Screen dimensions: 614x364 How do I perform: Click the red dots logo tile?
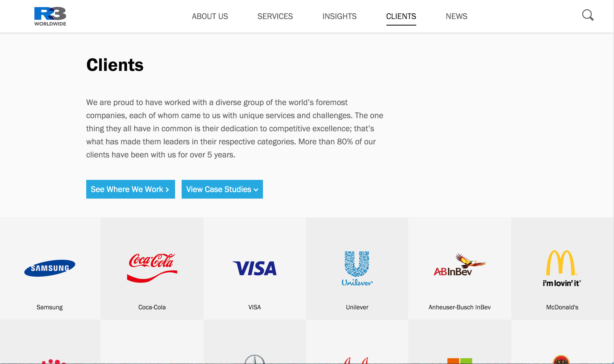coord(50,342)
